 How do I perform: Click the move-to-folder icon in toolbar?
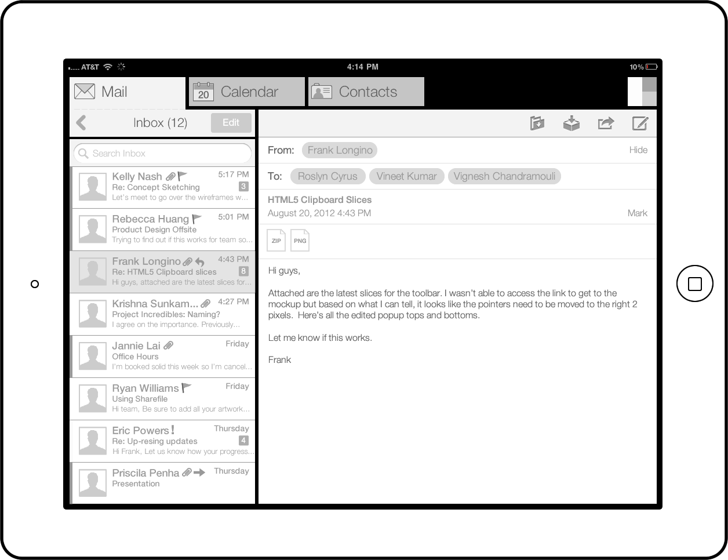(x=537, y=123)
